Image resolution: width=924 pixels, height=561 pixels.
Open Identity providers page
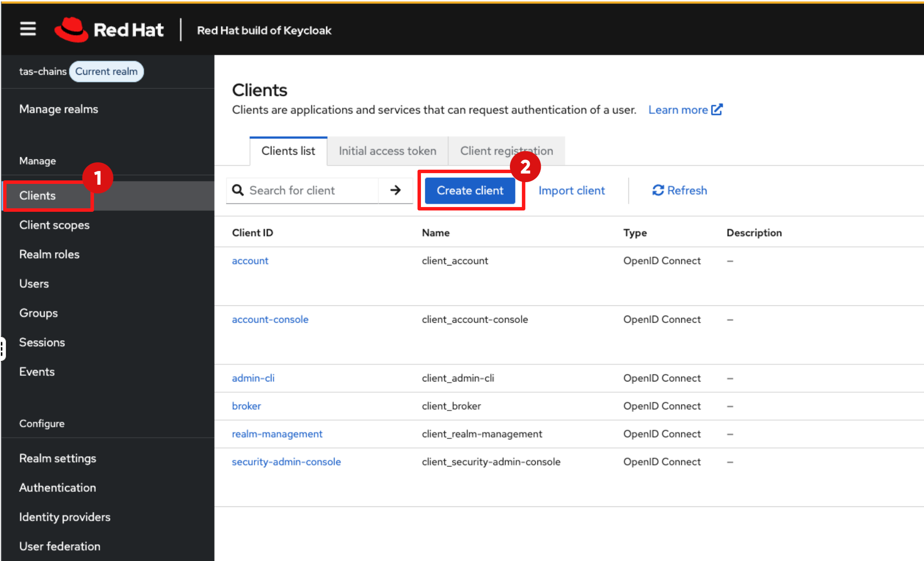tap(64, 517)
